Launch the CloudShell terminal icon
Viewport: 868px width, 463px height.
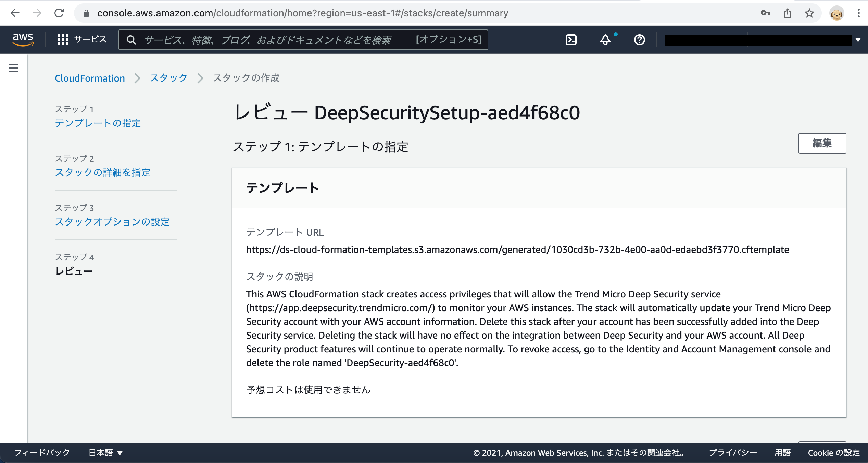(x=571, y=40)
